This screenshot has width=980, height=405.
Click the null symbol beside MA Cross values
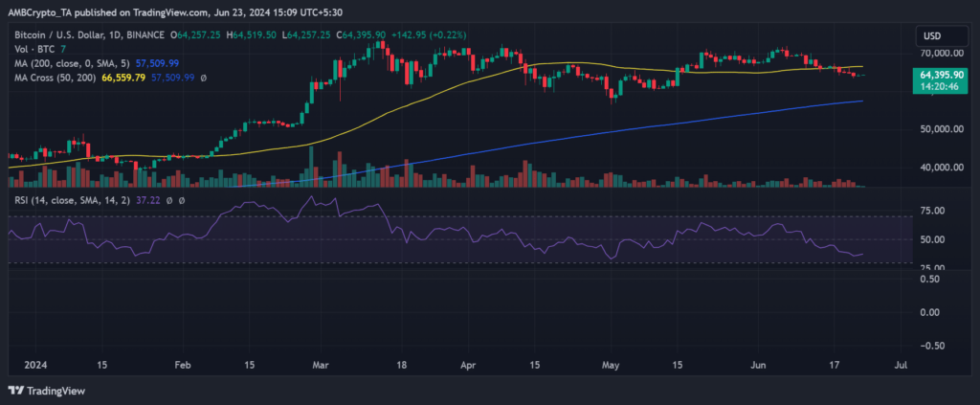203,77
